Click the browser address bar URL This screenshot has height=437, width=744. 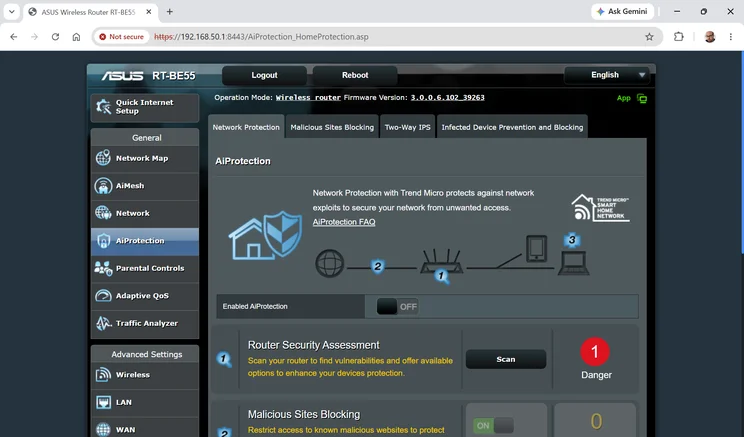coord(261,37)
